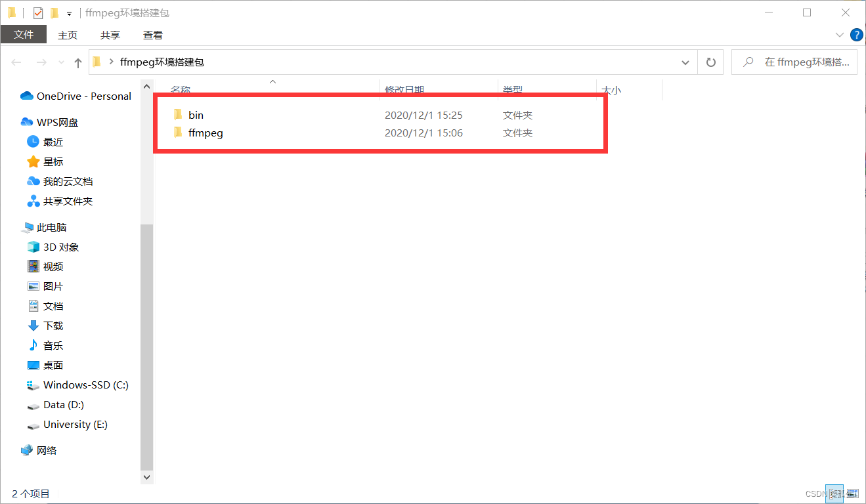
Task: Click navigation pane scroll up arrow
Action: pos(147,85)
